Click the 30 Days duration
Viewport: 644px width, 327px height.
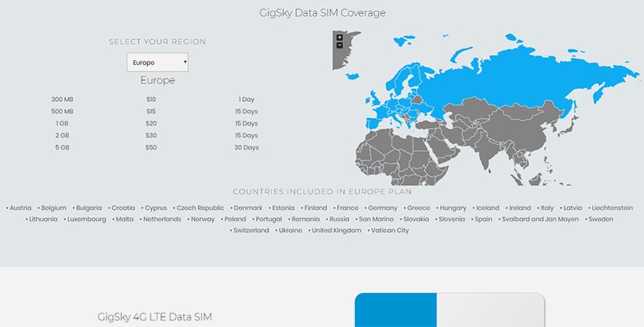(247, 147)
